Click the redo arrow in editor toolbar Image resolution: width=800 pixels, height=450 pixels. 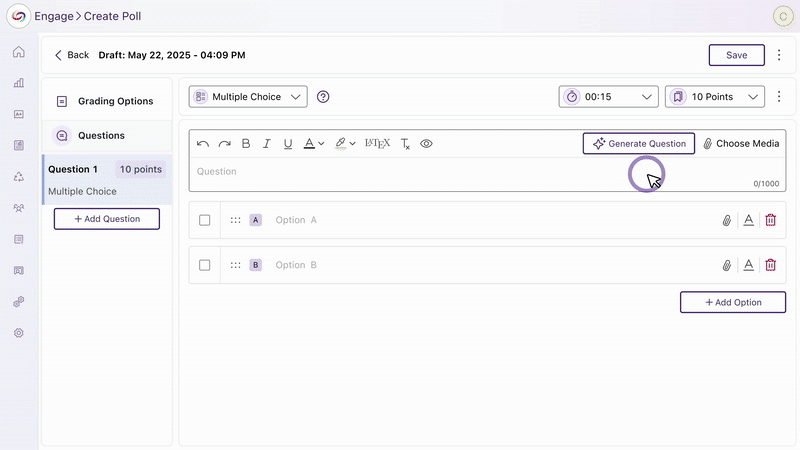[x=224, y=144]
